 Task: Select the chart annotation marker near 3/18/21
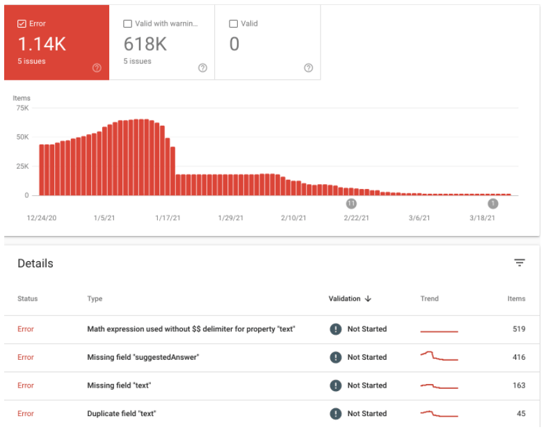click(x=493, y=204)
